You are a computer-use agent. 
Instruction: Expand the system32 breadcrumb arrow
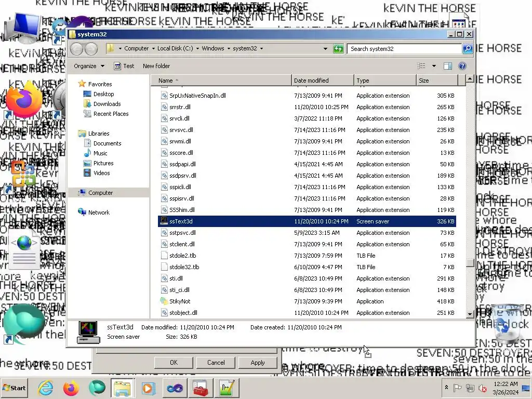[262, 48]
